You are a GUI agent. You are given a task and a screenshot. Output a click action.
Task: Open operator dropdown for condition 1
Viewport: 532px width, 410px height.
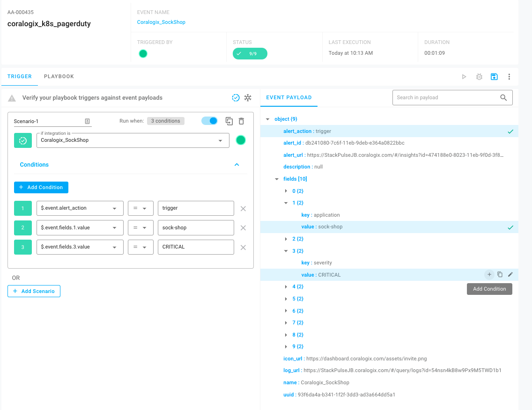(x=140, y=208)
